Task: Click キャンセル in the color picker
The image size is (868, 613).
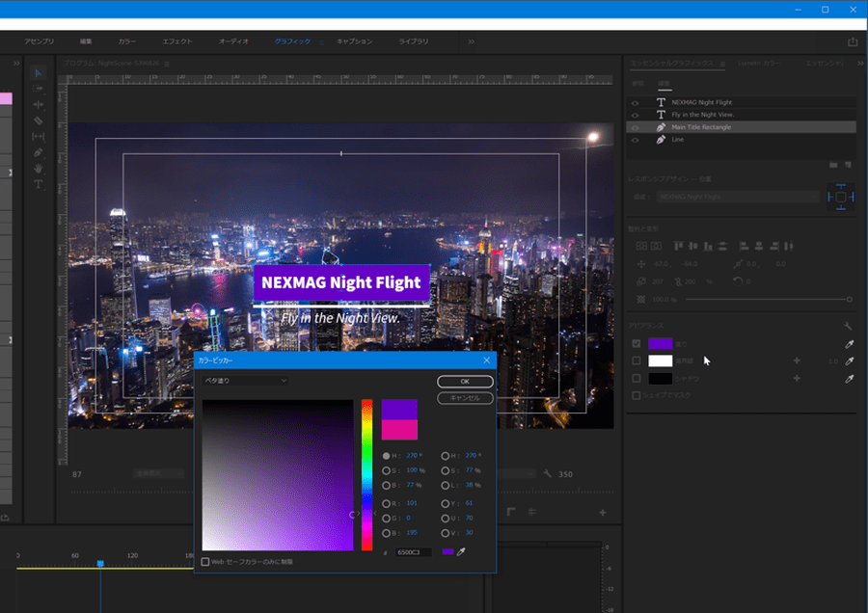Action: [x=465, y=398]
